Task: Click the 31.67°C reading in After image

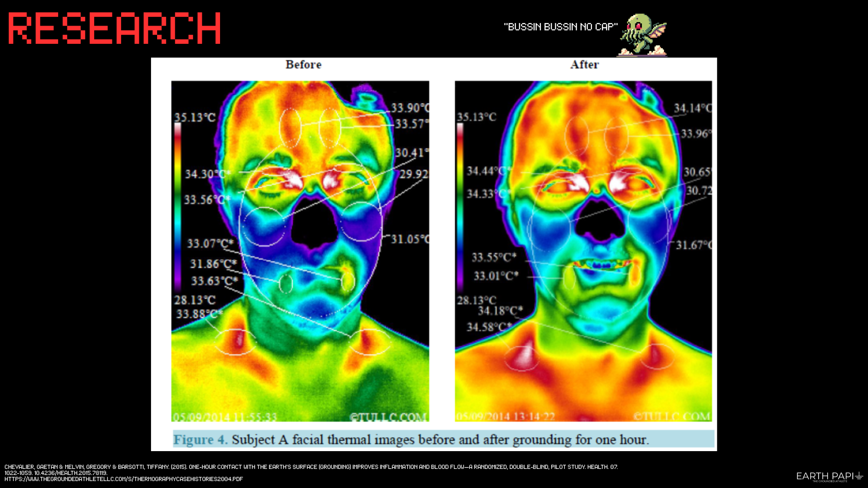Action: (x=694, y=245)
